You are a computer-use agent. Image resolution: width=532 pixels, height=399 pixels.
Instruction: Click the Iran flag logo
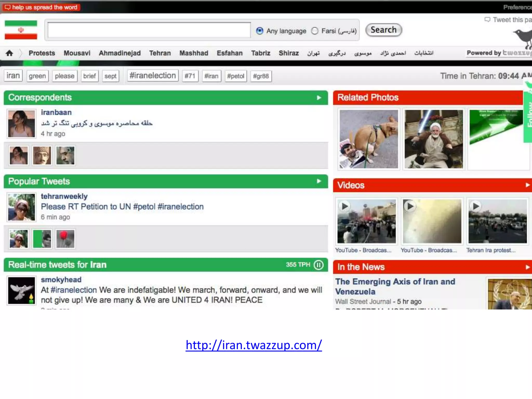pos(21,30)
